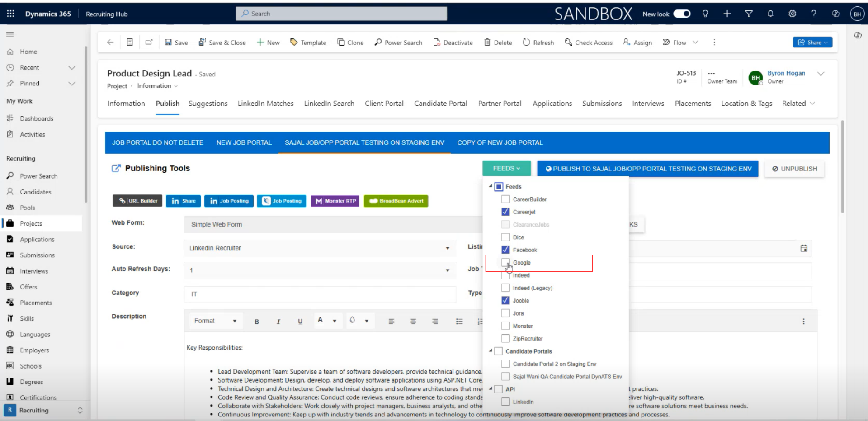The width and height of the screenshot is (868, 421).
Task: Open the Auto Refresh Days dropdown
Action: (320, 270)
